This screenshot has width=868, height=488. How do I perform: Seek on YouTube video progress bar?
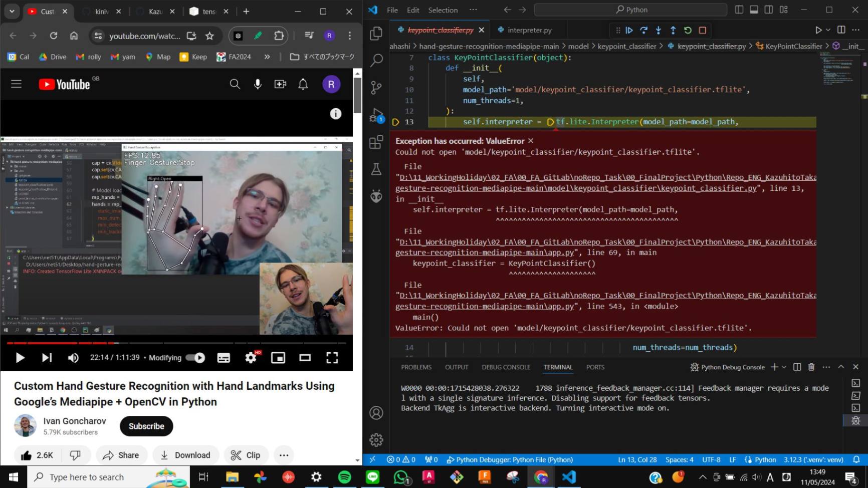pos(176,343)
